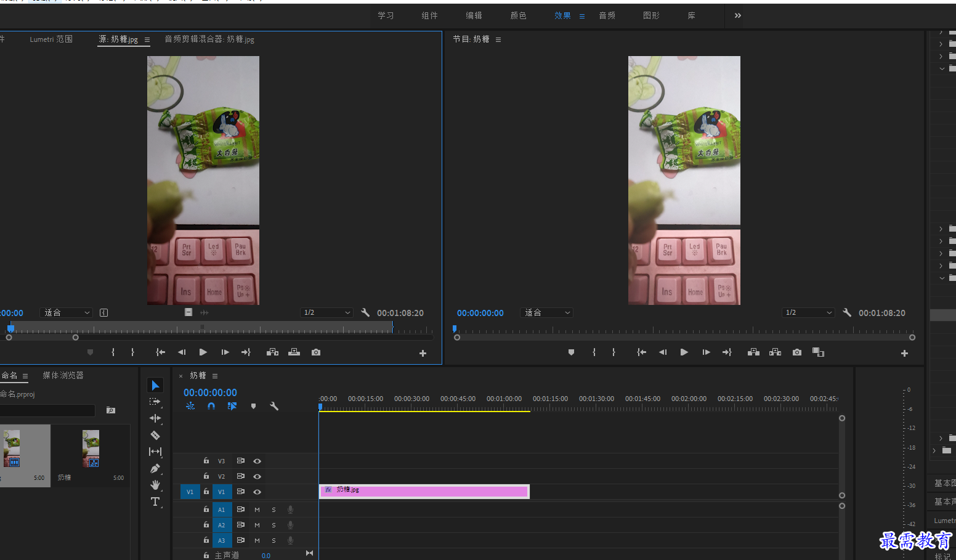
Task: Click Extract button in Program monitor
Action: tap(775, 352)
